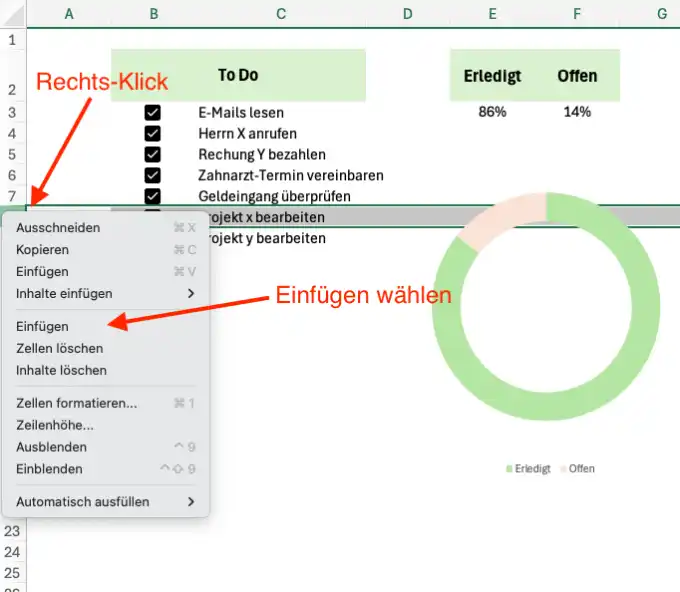Toggle checkbox for Herrn X anrufen
The width and height of the screenshot is (680, 592).
[152, 134]
